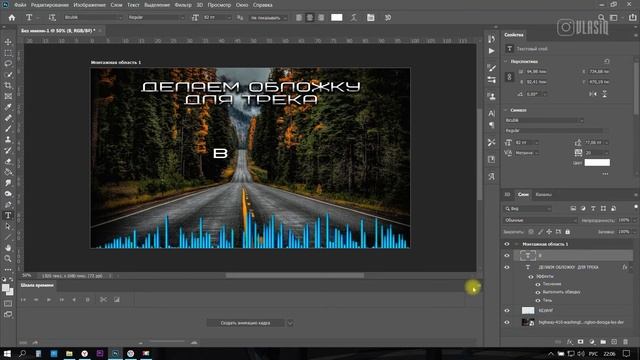This screenshot has height=360, width=640.
Task: Toggle visibility of Монтажная область 1
Action: click(x=507, y=244)
